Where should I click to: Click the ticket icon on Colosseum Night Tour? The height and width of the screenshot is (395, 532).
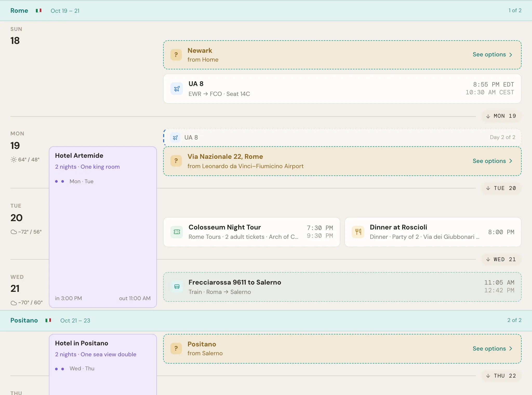(x=177, y=232)
